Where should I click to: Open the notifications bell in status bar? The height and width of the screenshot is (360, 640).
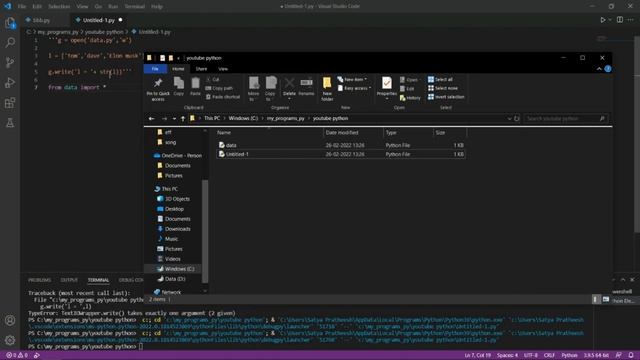pos(631,355)
